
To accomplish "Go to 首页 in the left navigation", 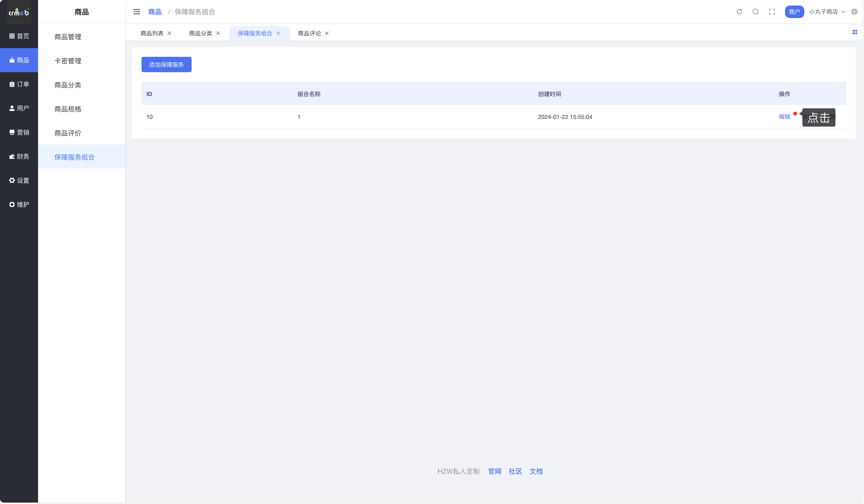I will coord(19,36).
